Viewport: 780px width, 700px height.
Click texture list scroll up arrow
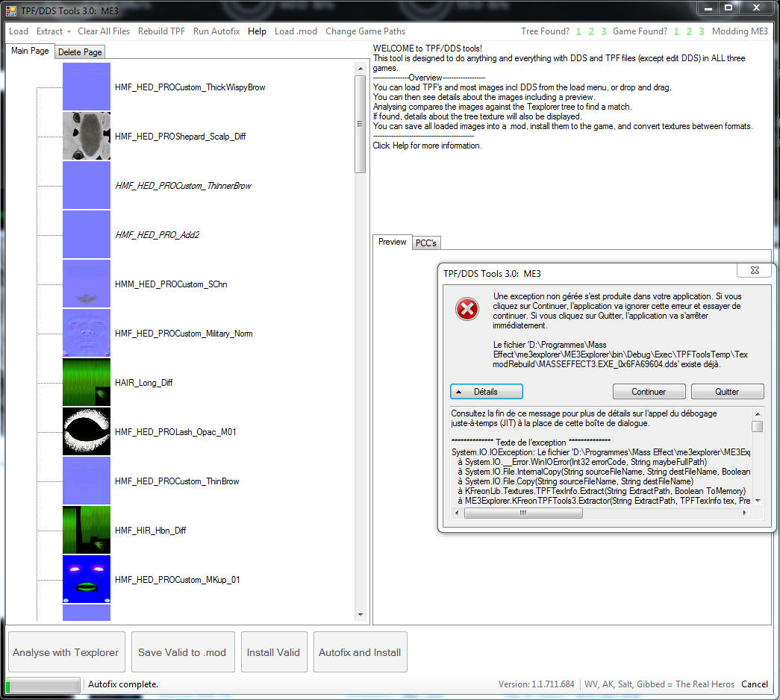[x=361, y=68]
